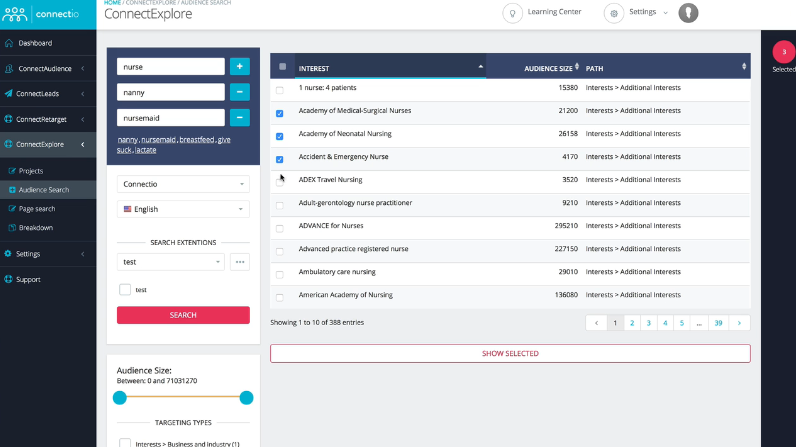Uncheck Accident & Emergency Nurse
This screenshot has width=796, height=448.
280,159
